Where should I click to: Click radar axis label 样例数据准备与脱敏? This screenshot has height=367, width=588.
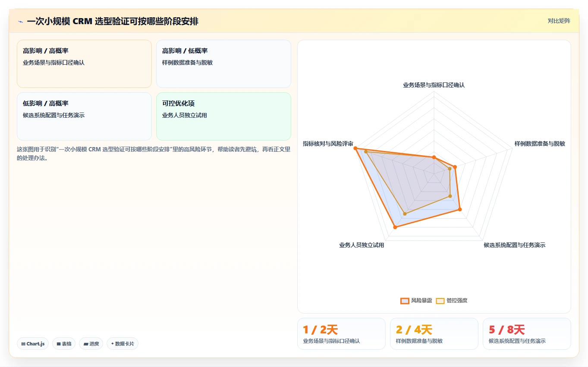click(x=540, y=144)
